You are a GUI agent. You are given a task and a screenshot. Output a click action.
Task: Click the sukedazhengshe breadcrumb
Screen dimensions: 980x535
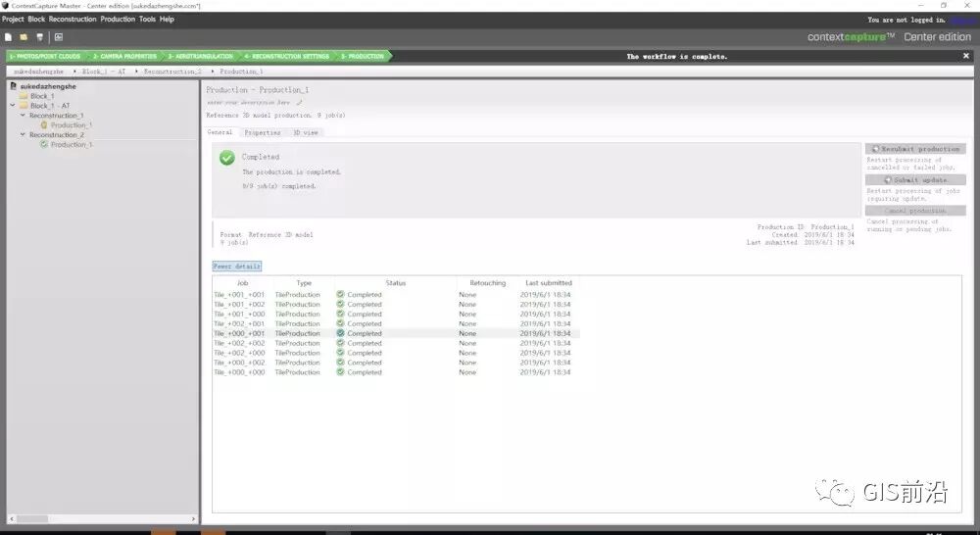tap(39, 72)
